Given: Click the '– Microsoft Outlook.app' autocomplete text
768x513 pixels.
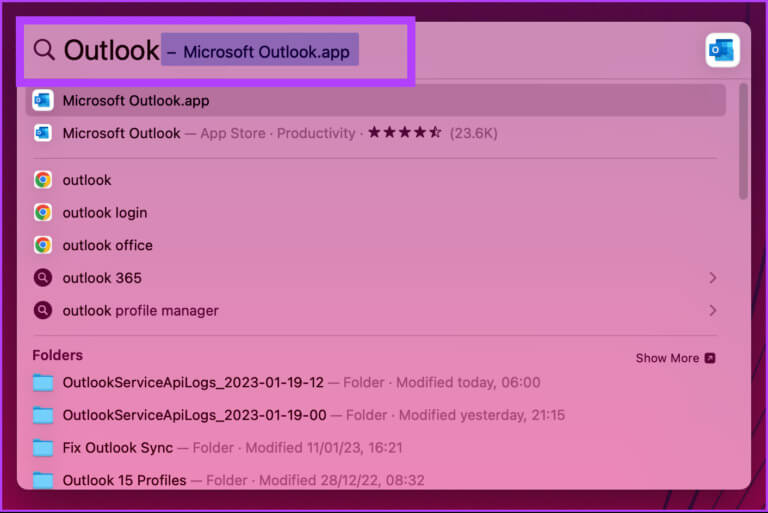Looking at the screenshot, I should point(260,50).
